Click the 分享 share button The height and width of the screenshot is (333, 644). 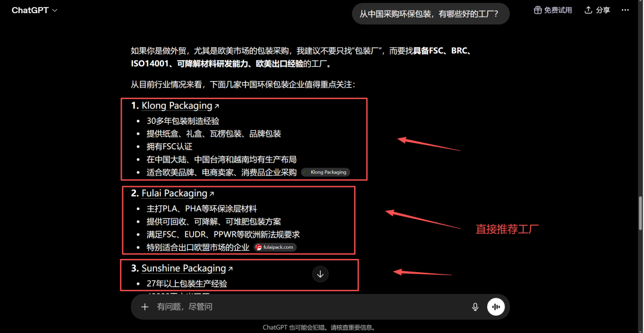(597, 10)
